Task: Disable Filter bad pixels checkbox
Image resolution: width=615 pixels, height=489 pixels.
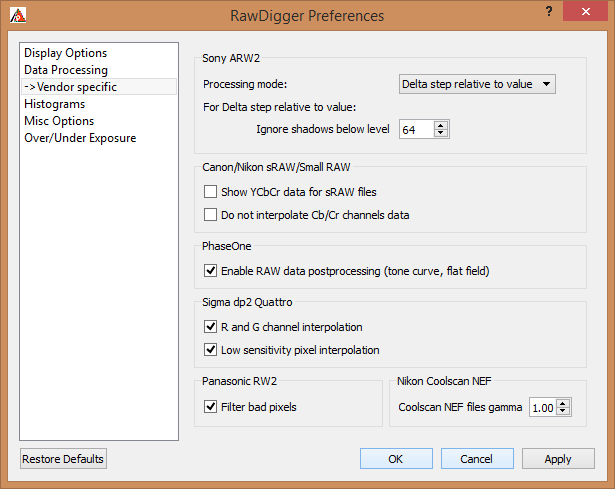Action: pos(210,407)
